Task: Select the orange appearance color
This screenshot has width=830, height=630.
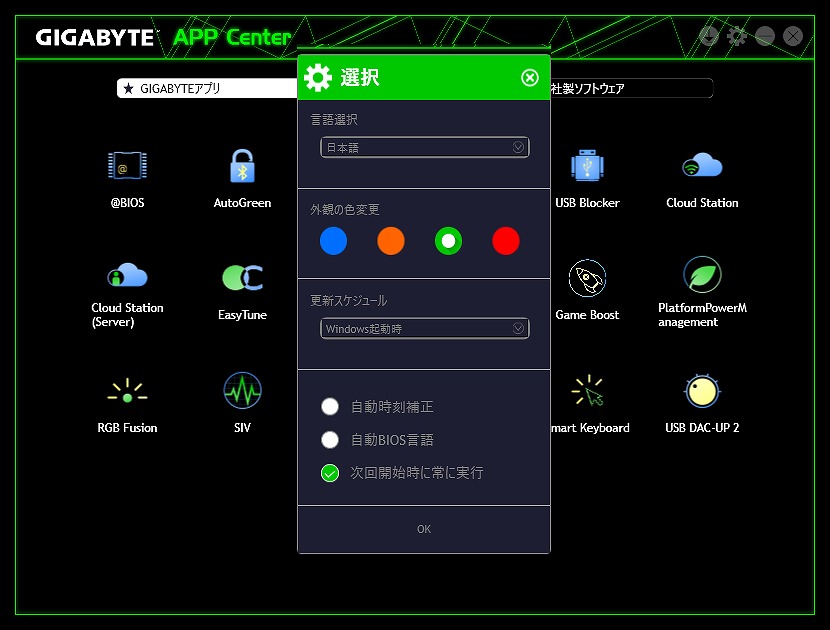Action: [x=391, y=241]
